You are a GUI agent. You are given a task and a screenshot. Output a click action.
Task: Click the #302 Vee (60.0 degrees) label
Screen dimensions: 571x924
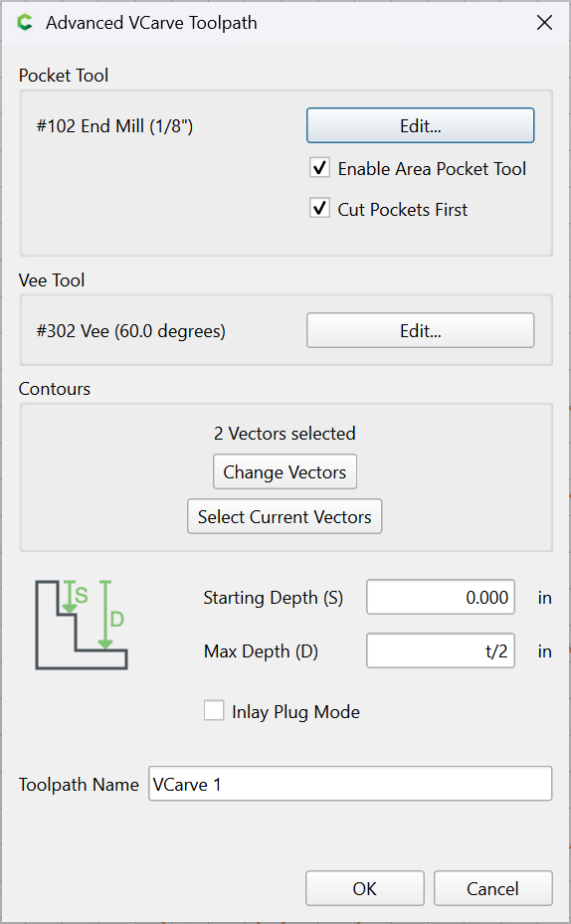(x=131, y=331)
